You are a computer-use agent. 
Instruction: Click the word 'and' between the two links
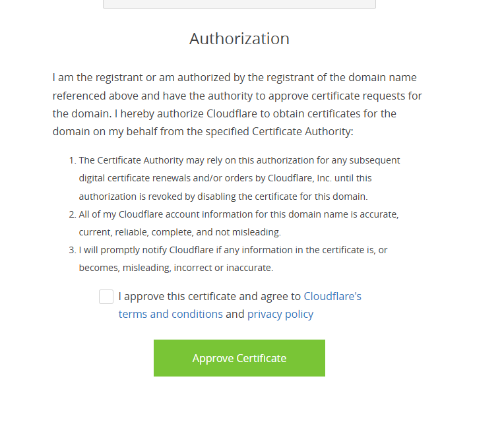coord(235,314)
